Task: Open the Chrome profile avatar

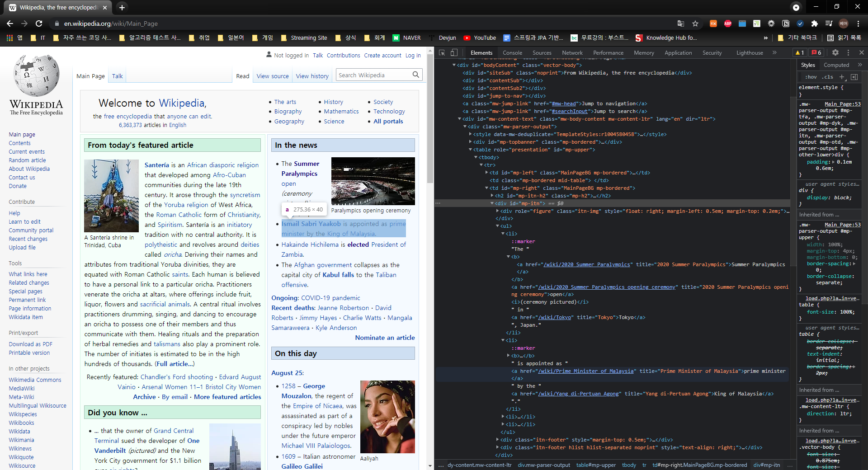Action: pos(844,23)
